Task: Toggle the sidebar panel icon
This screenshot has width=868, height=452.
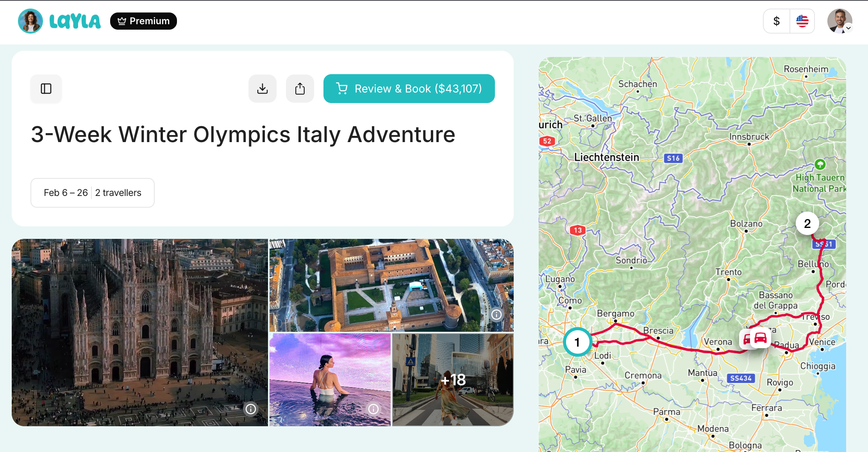Action: coord(46,89)
